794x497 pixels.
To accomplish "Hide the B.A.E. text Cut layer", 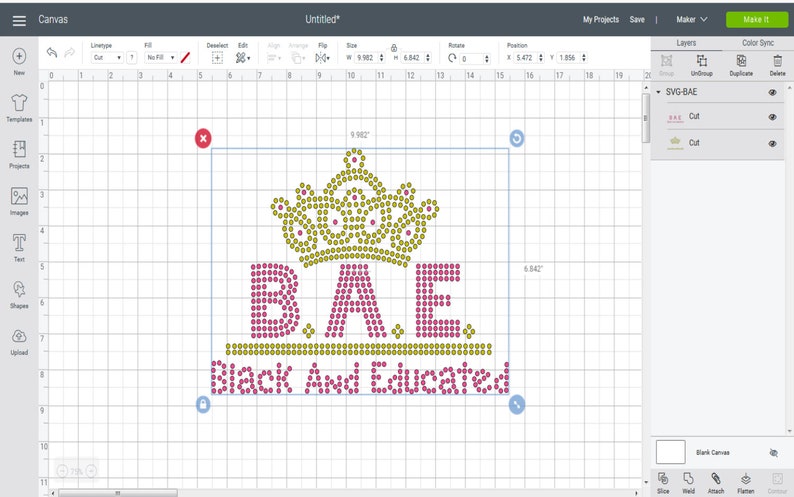I will tap(772, 117).
